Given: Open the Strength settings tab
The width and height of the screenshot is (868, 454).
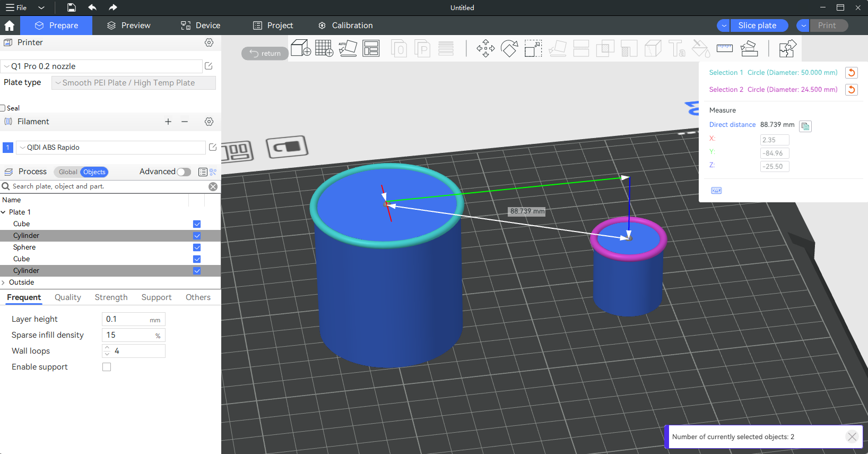Looking at the screenshot, I should point(111,297).
